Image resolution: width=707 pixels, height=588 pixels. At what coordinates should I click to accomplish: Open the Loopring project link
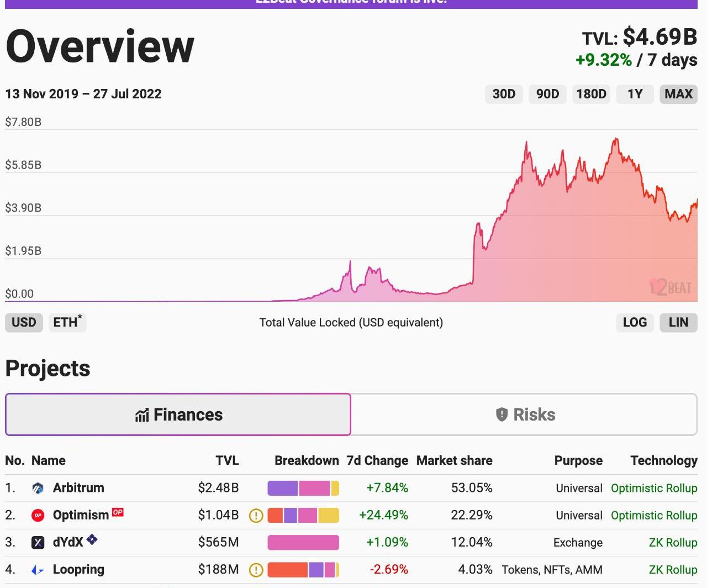click(x=78, y=570)
